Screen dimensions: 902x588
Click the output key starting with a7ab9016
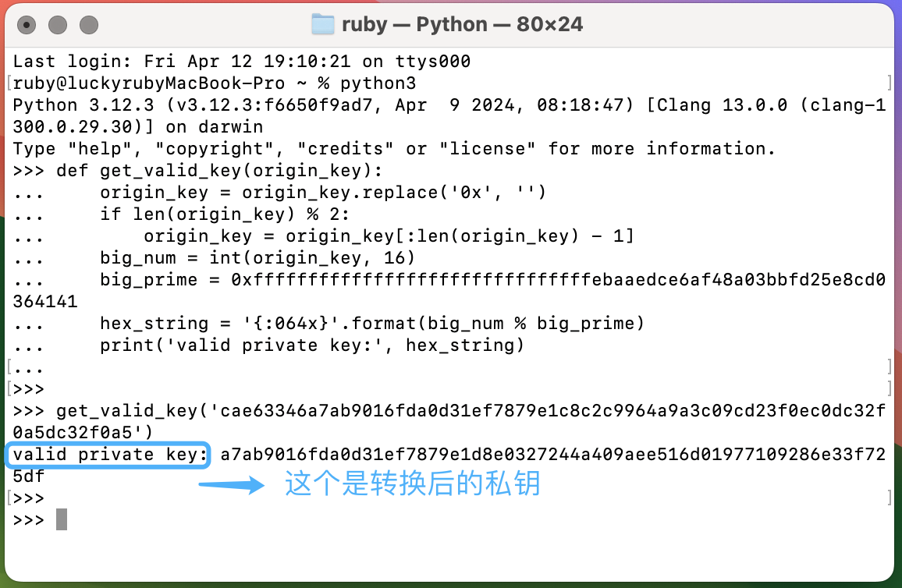pyautogui.click(x=552, y=455)
